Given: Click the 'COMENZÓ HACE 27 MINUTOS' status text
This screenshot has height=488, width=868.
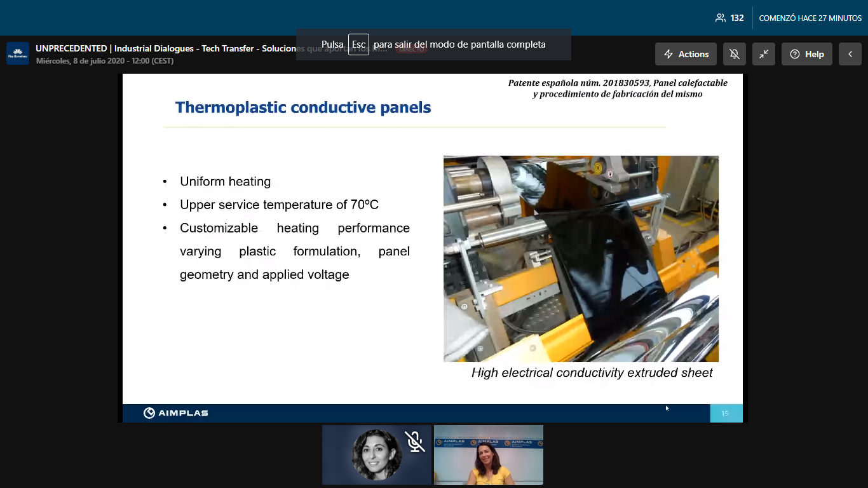Looking at the screenshot, I should pyautogui.click(x=810, y=18).
